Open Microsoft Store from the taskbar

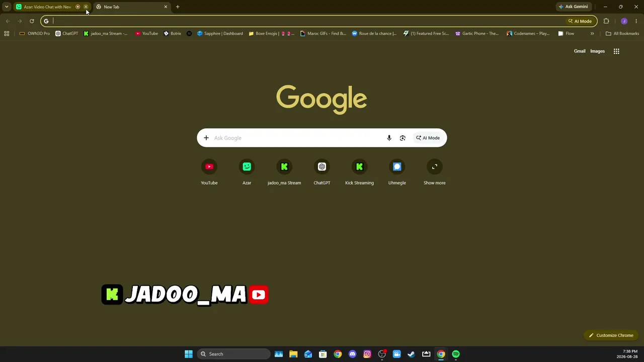click(x=323, y=354)
